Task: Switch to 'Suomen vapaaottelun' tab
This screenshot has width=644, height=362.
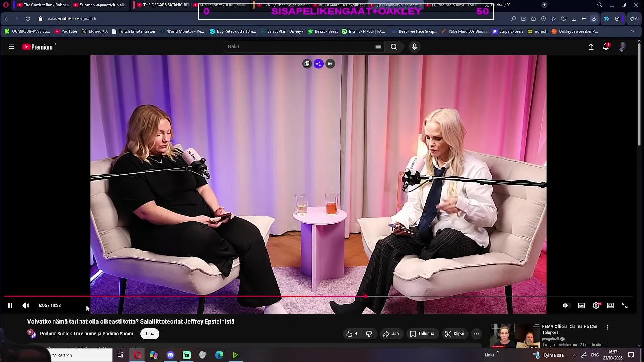Action: click(x=99, y=5)
